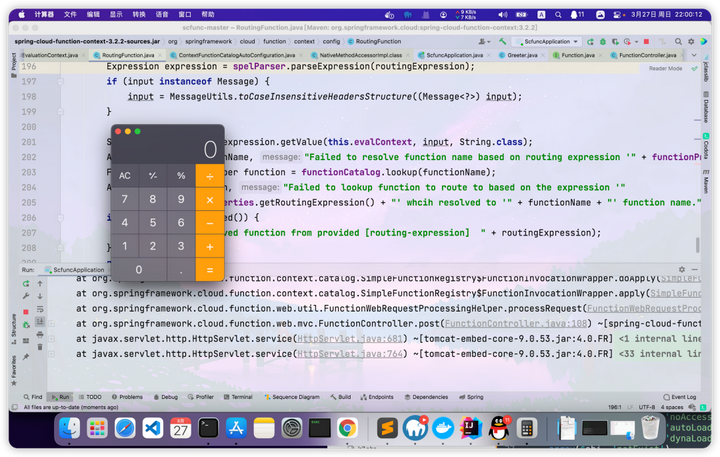The height and width of the screenshot is (457, 720).
Task: Open IDE settings gear in top toolbar
Action: pyautogui.click(x=691, y=42)
